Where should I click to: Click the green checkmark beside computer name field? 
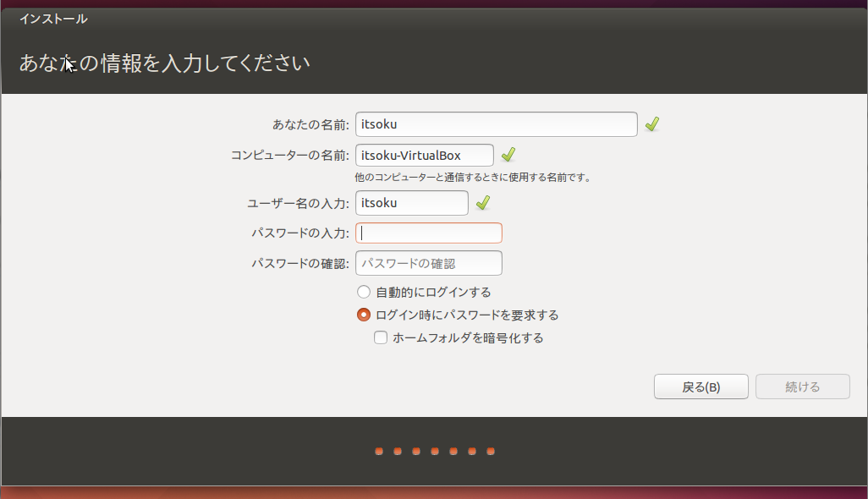click(508, 154)
